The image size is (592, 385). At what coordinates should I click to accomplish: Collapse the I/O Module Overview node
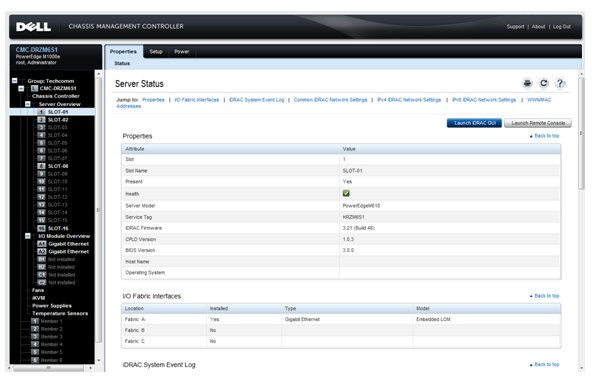pos(28,236)
